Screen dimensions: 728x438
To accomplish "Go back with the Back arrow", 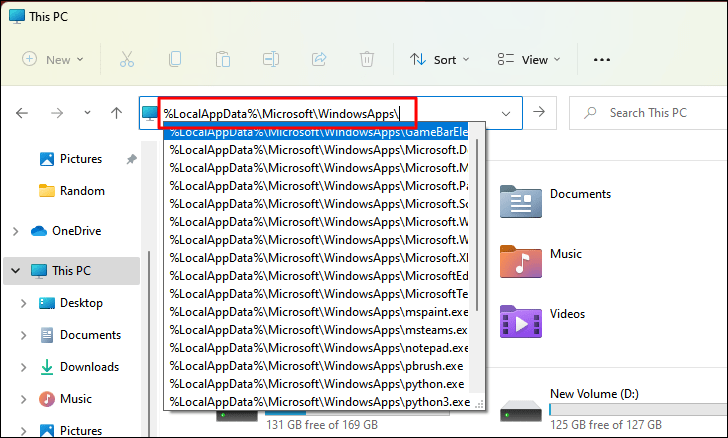I will coord(22,113).
